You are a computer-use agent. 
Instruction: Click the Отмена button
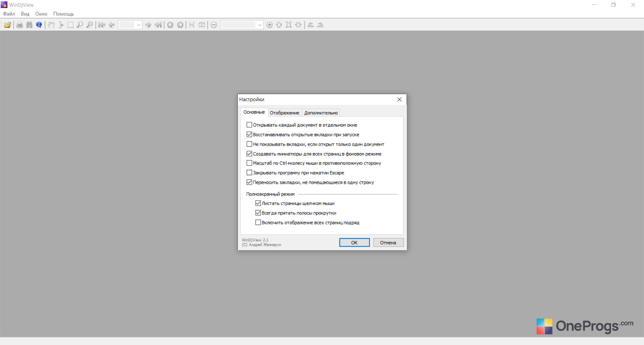tap(388, 243)
